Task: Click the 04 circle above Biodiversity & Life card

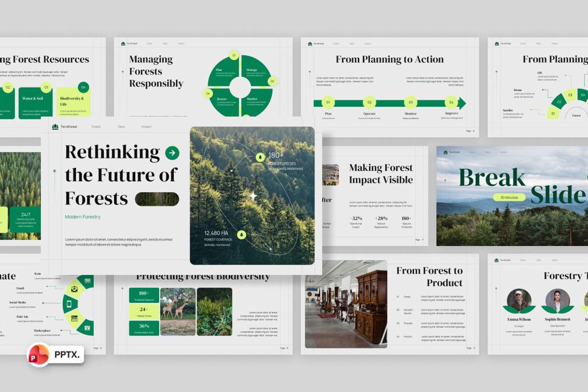Action: 83,88
